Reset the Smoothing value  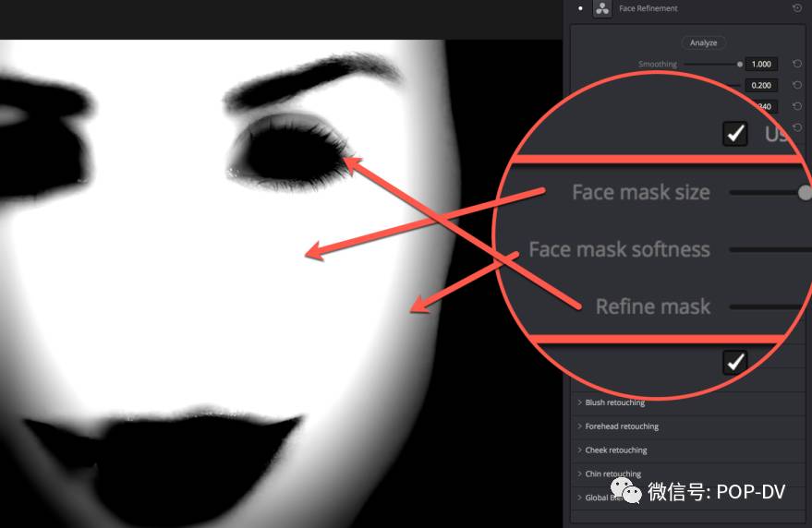click(796, 65)
